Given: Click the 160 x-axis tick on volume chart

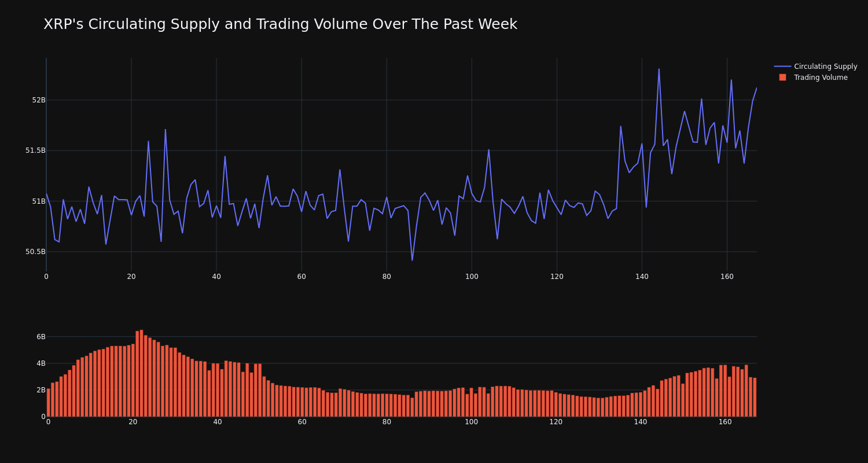Looking at the screenshot, I should 725,422.
